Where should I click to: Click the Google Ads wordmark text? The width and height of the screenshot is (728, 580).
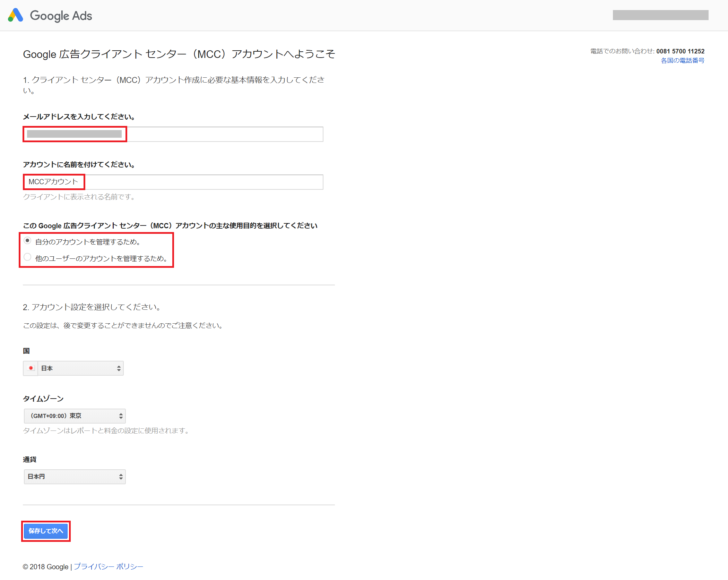click(x=61, y=16)
